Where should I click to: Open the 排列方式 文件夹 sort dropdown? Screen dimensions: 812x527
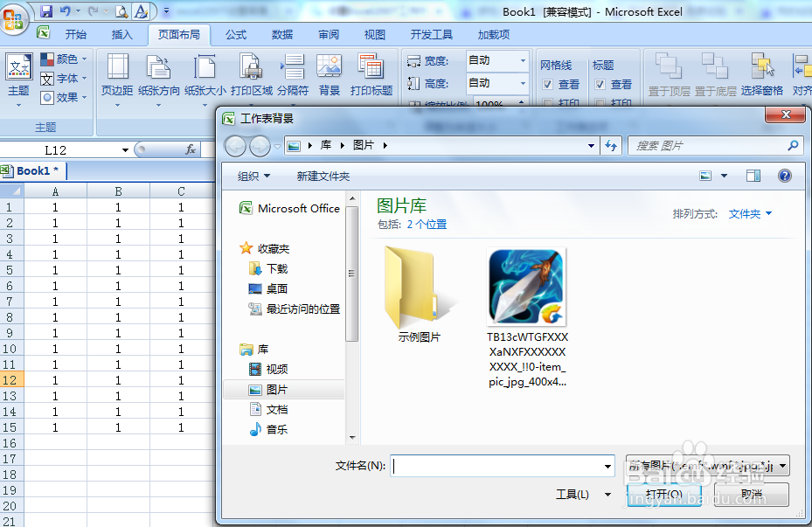coord(747,213)
